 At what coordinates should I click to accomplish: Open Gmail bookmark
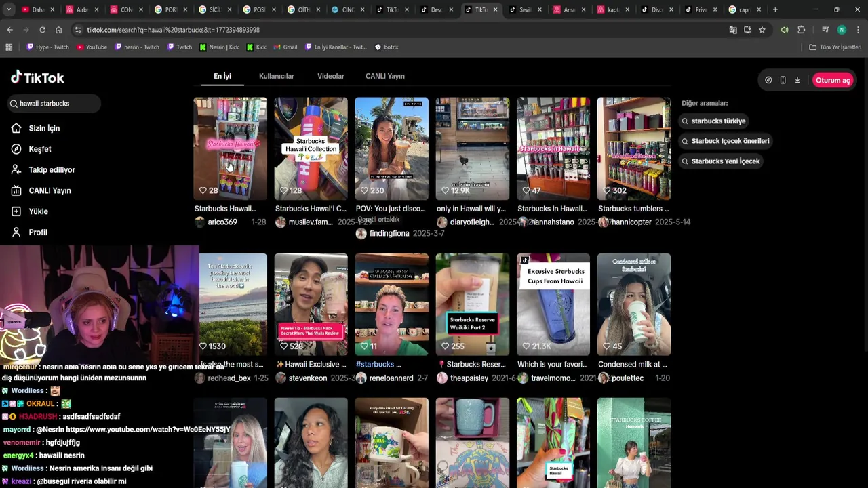tap(285, 47)
